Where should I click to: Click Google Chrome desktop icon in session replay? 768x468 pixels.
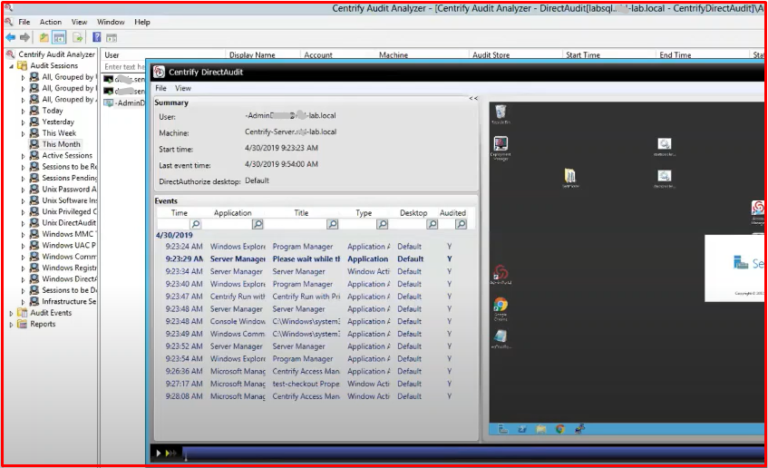[501, 309]
